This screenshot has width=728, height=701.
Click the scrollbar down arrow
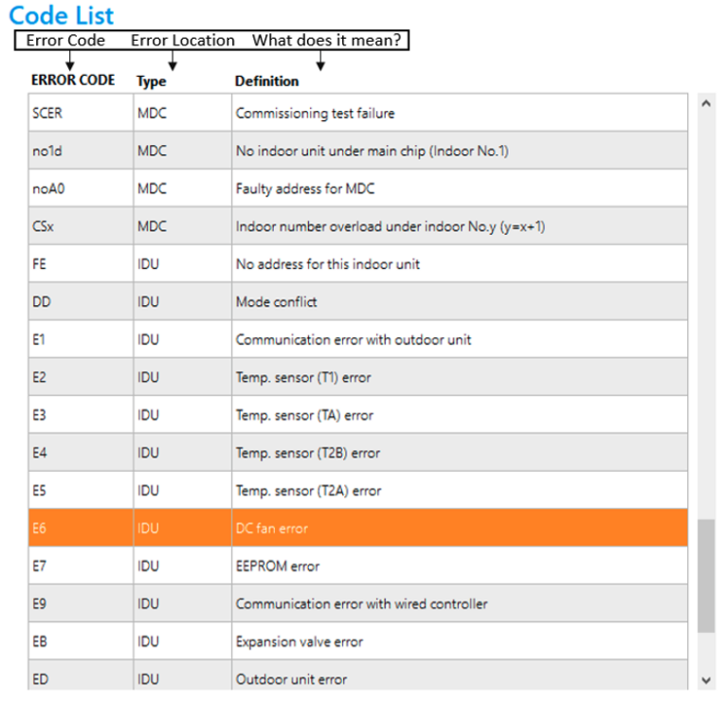pos(706,680)
